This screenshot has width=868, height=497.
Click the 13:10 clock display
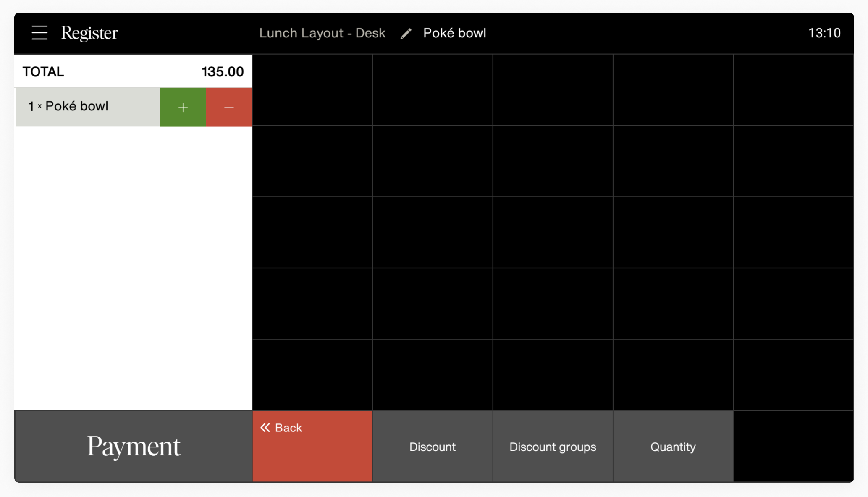tap(824, 33)
